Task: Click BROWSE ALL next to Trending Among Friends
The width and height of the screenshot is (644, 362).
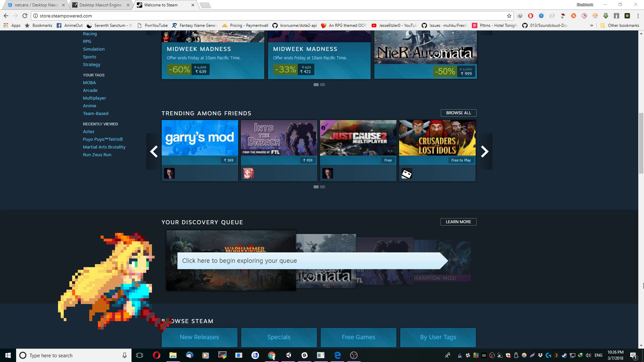Action: [458, 113]
